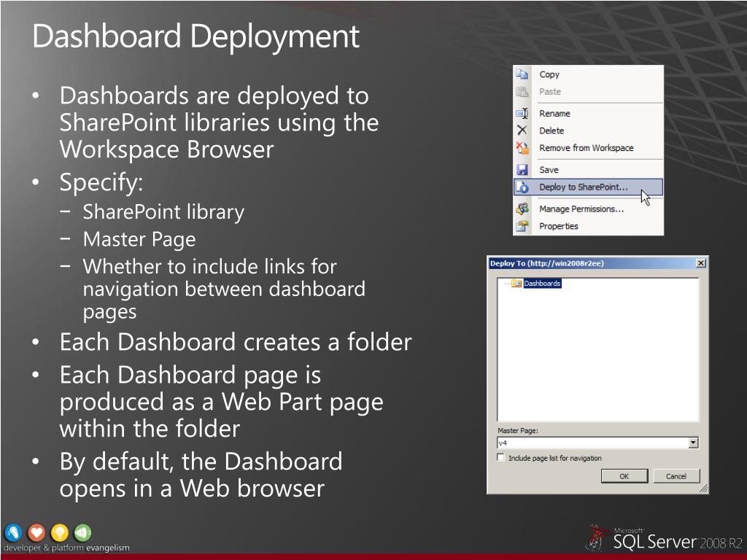Click the orange heart icon in footer
This screenshot has height=560, width=747.
point(36,533)
